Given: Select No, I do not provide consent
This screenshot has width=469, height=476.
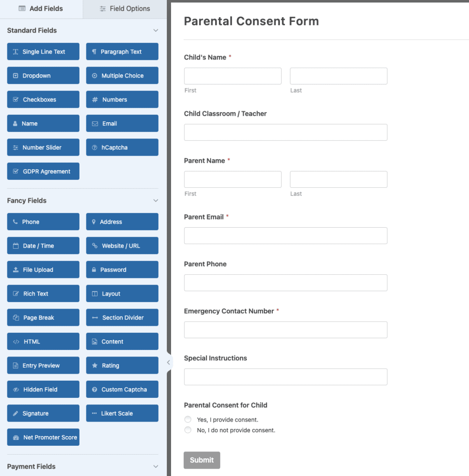Looking at the screenshot, I should click(x=188, y=430).
